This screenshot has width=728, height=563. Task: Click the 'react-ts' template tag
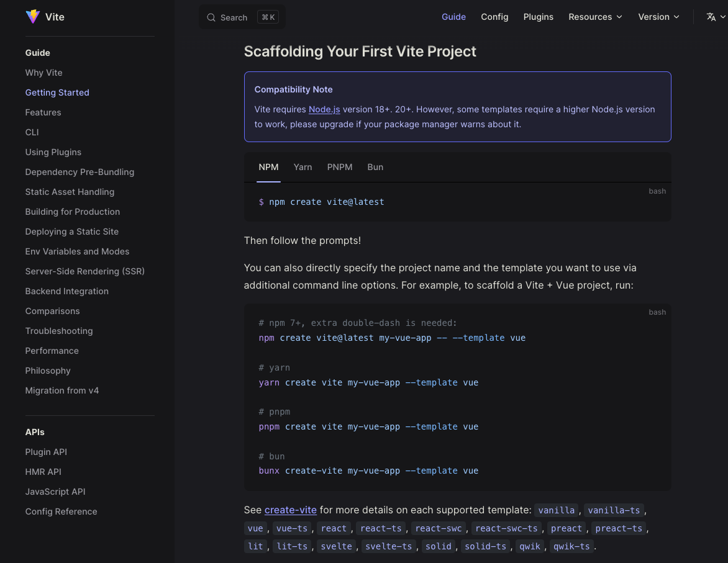(381, 528)
